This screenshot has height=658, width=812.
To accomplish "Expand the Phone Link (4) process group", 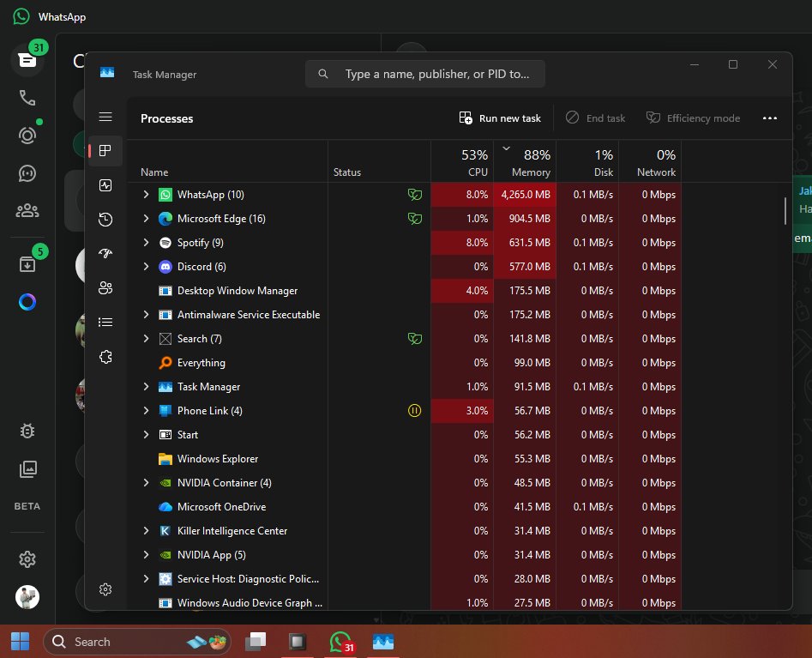I will [146, 410].
